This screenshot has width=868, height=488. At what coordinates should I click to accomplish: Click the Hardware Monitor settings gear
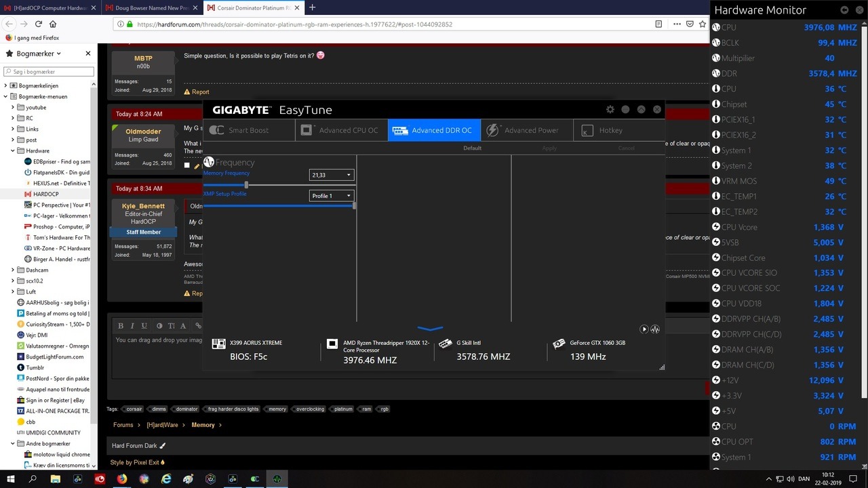(x=844, y=10)
